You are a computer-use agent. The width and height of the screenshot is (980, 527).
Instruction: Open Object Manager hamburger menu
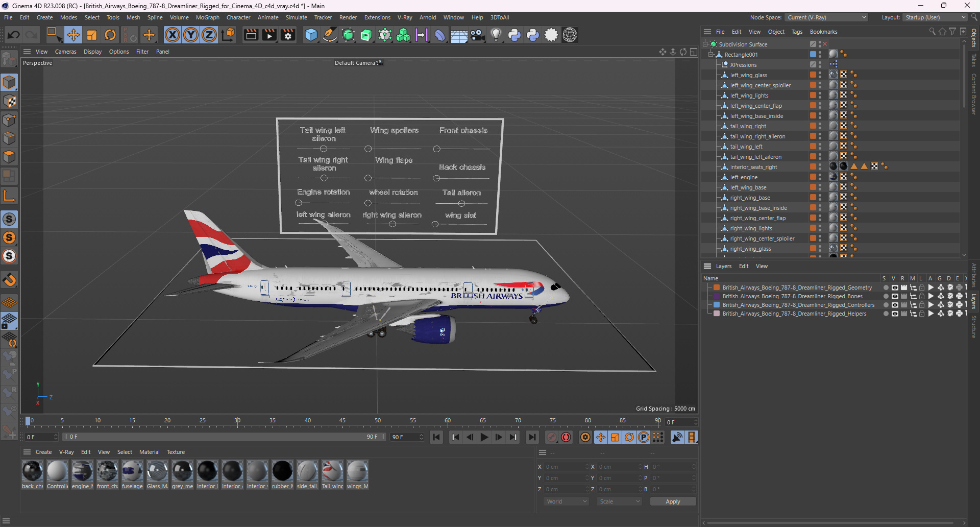tap(707, 32)
